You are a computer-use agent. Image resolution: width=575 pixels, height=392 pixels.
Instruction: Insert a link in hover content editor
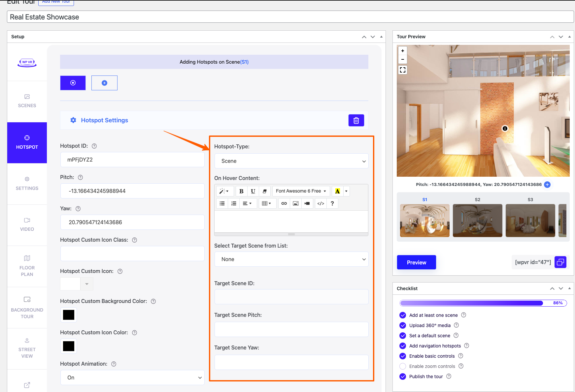[x=284, y=203]
